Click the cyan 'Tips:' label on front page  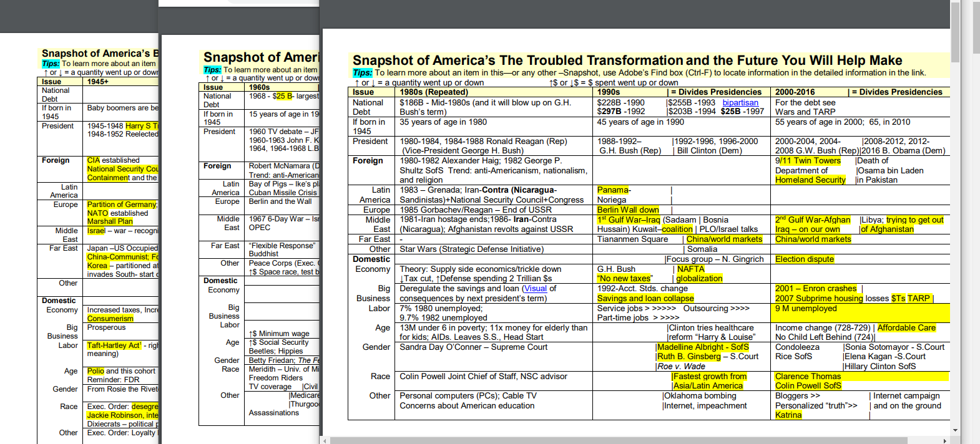coord(363,72)
